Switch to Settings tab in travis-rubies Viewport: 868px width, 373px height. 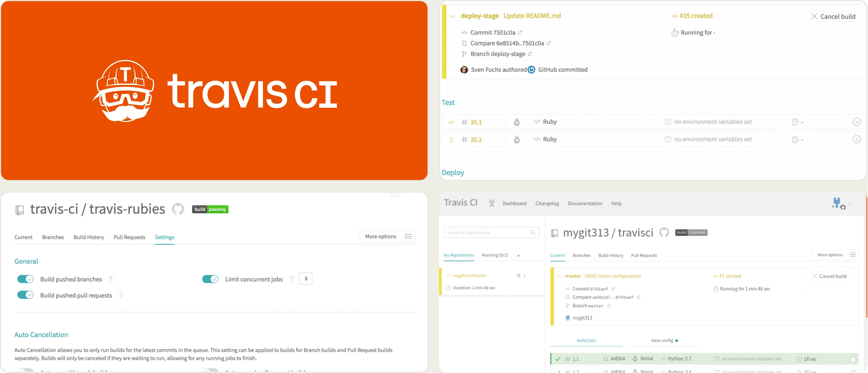coord(165,237)
